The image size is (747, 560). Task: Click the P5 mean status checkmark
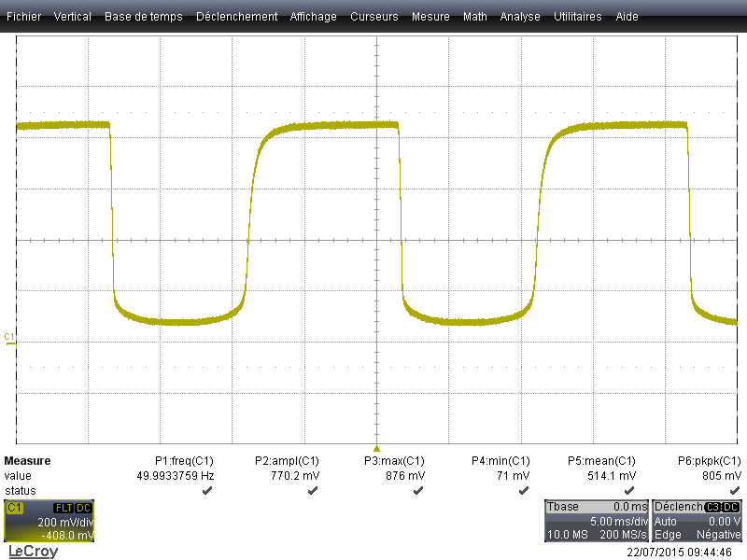tap(628, 490)
